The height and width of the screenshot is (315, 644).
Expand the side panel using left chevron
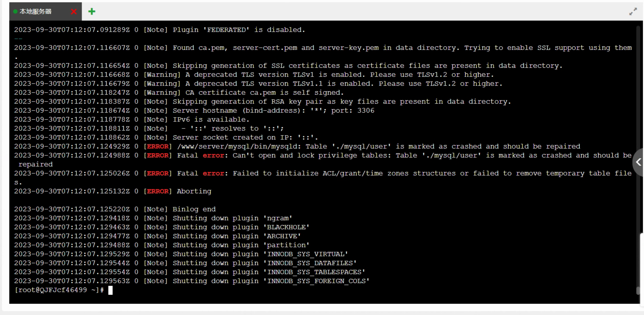639,162
